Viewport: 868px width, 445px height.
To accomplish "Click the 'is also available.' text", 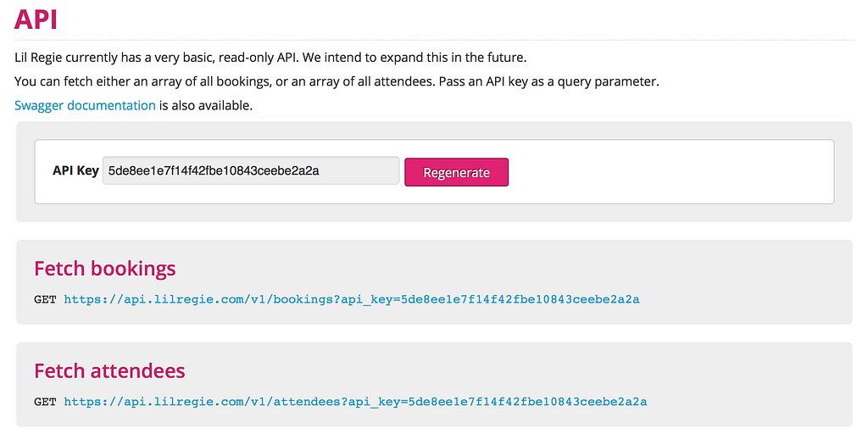I will [206, 105].
